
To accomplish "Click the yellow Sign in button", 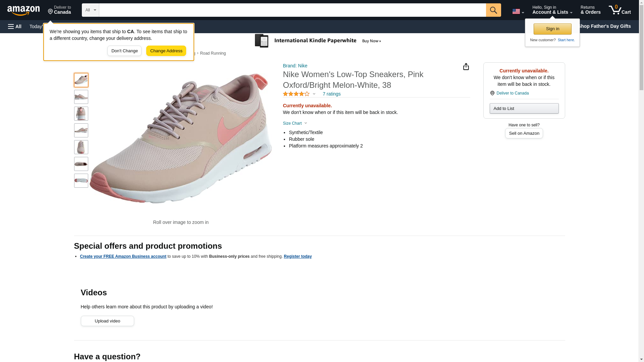I will click(552, 29).
